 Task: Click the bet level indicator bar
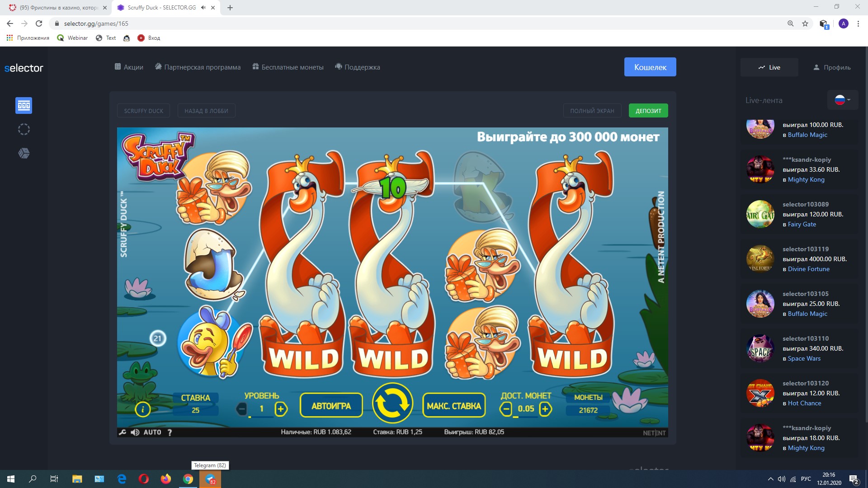261,417
